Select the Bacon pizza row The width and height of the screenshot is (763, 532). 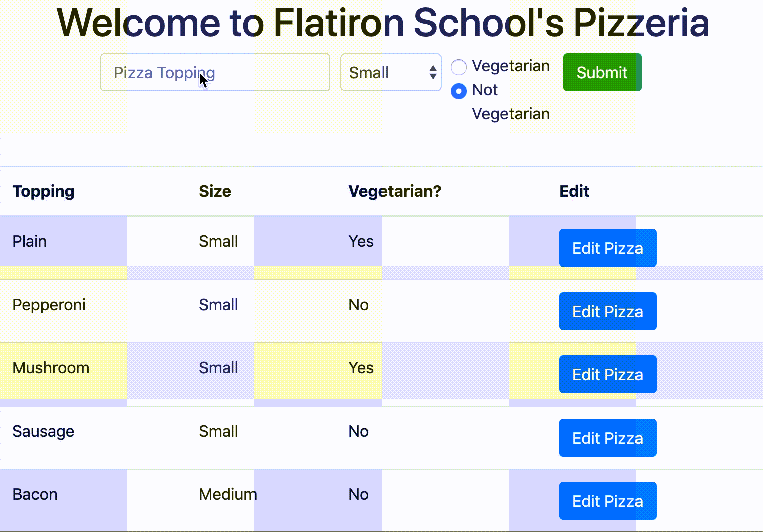(x=201, y=494)
